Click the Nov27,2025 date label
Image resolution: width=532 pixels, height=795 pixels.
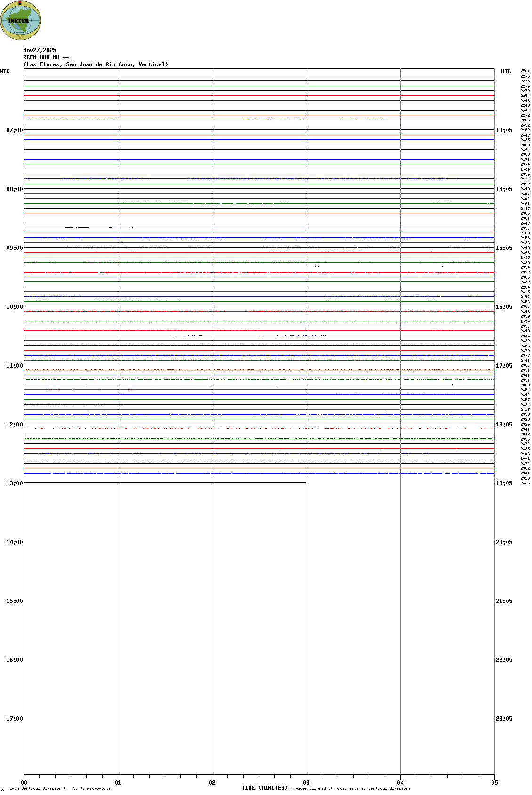point(40,50)
